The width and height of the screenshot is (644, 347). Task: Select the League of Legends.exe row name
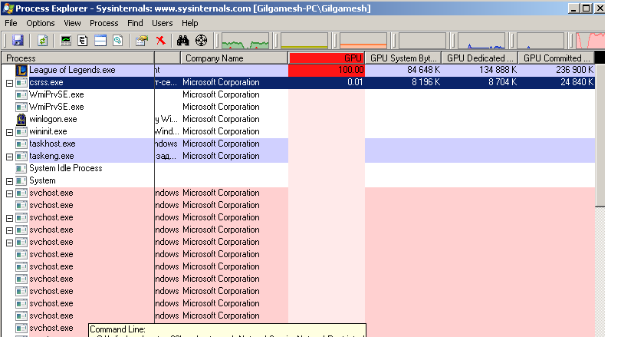72,70
